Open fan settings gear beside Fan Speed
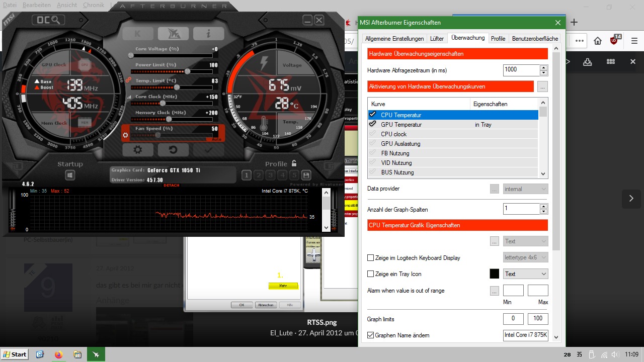644x362 pixels. click(126, 135)
